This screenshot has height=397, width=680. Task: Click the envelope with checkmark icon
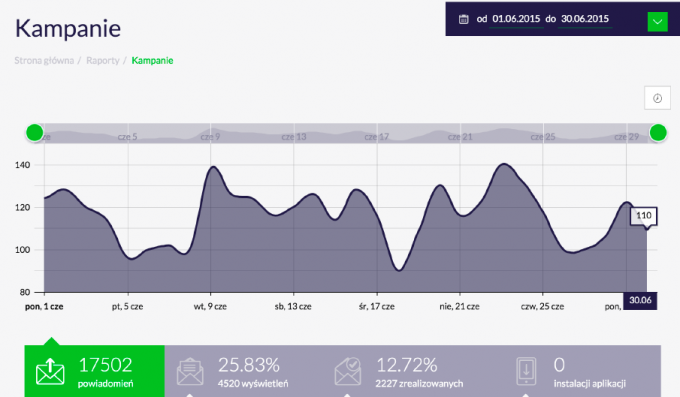coord(348,371)
